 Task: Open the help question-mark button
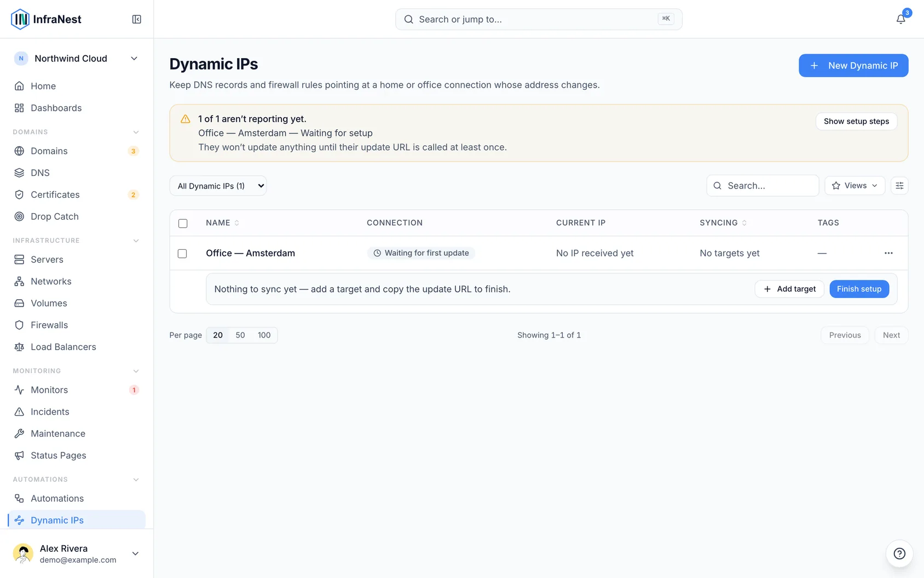899,553
